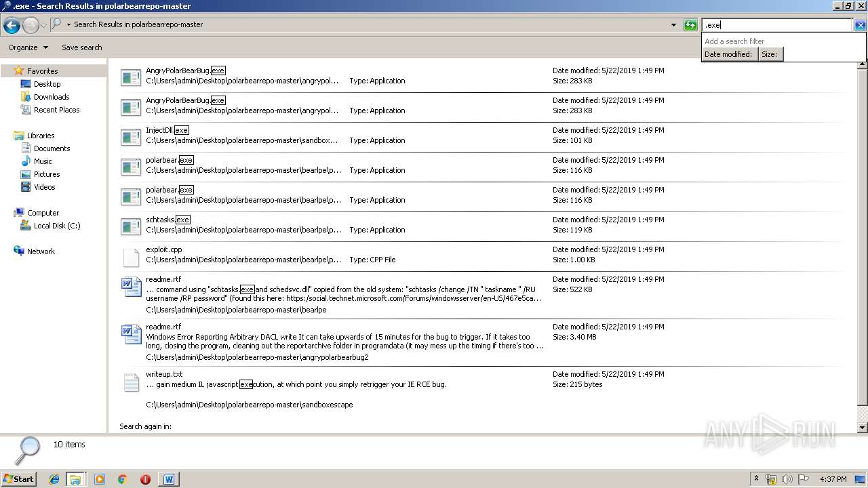Open Windows Media Player from taskbar
The height and width of the screenshot is (488, 868).
[100, 479]
